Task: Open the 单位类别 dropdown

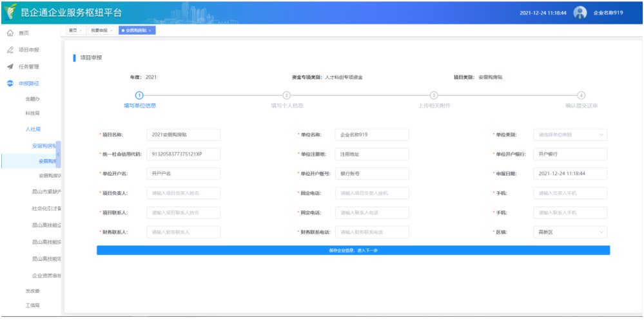Action: tap(570, 135)
